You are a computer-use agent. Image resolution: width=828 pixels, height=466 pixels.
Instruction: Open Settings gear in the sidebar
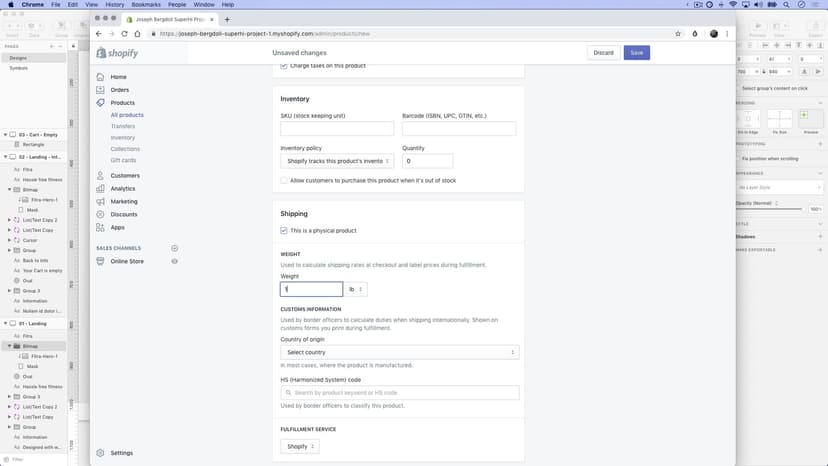[101, 453]
